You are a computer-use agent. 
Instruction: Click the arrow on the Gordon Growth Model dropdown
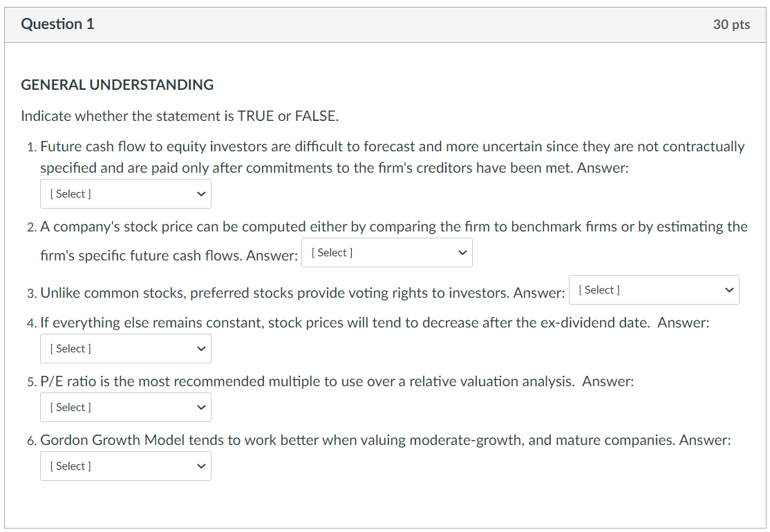click(201, 466)
